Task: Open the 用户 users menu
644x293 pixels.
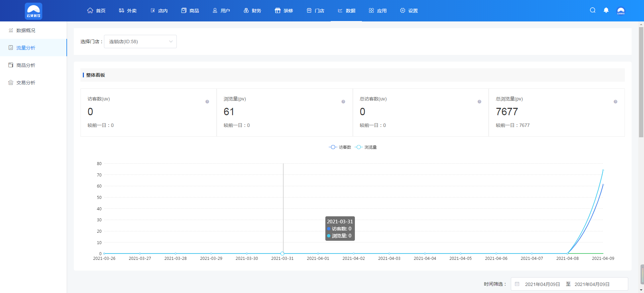Action: point(221,11)
